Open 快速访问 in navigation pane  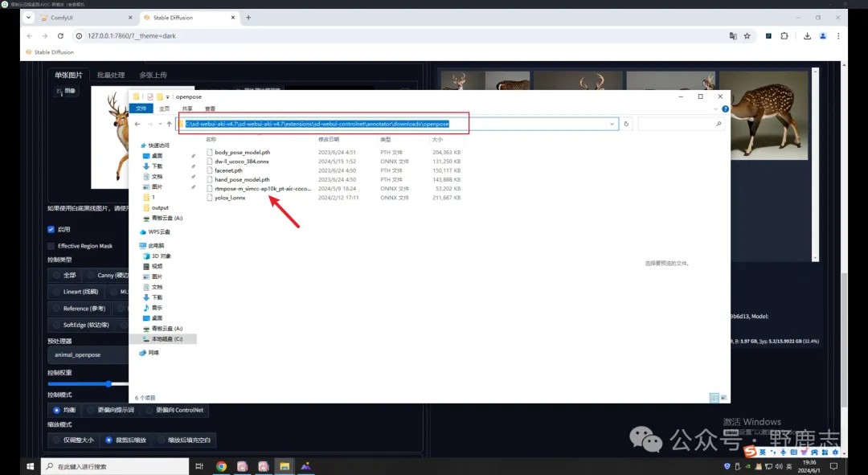click(158, 145)
